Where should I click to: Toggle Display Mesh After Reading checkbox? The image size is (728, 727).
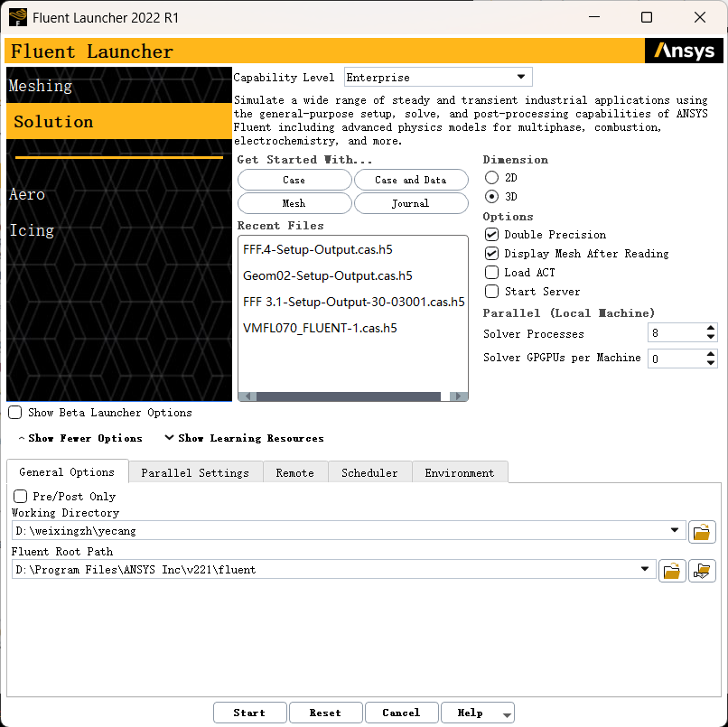(491, 254)
